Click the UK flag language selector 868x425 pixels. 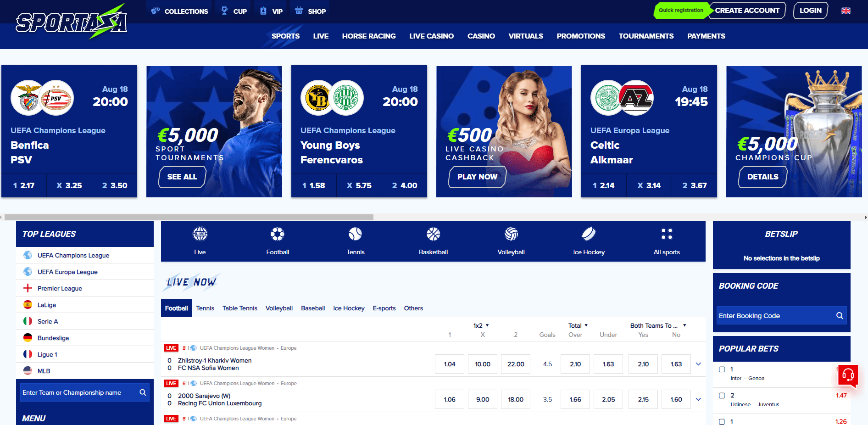846,11
